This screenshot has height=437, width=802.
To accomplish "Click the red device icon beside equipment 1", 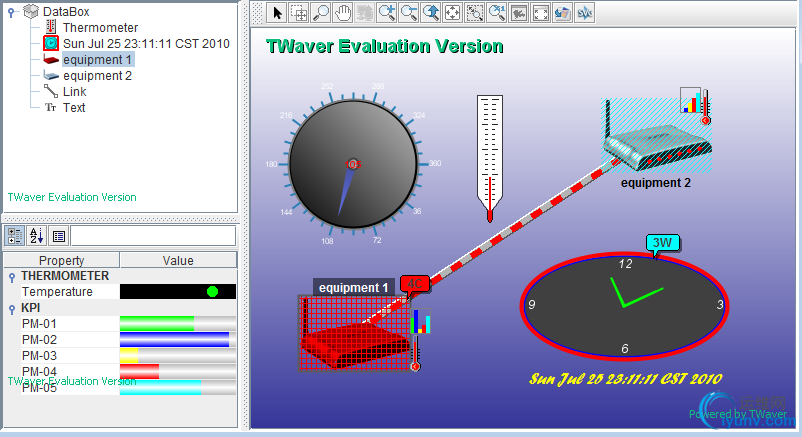I will (51, 60).
